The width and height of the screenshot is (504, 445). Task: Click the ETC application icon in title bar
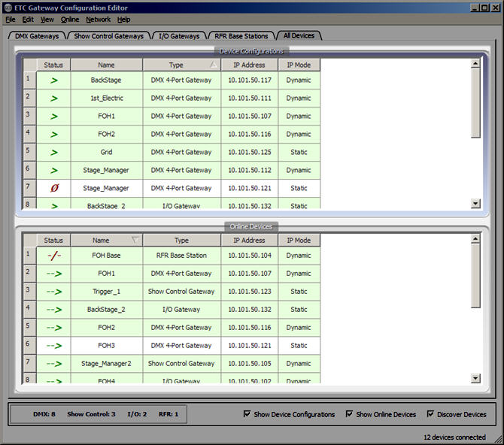pyautogui.click(x=8, y=8)
